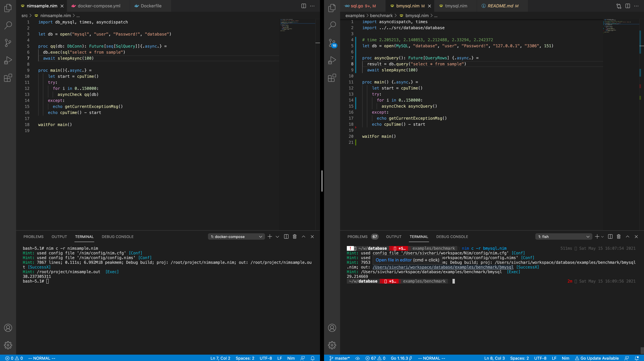Open Search view in right window
This screenshot has width=644, height=361.
(x=332, y=25)
